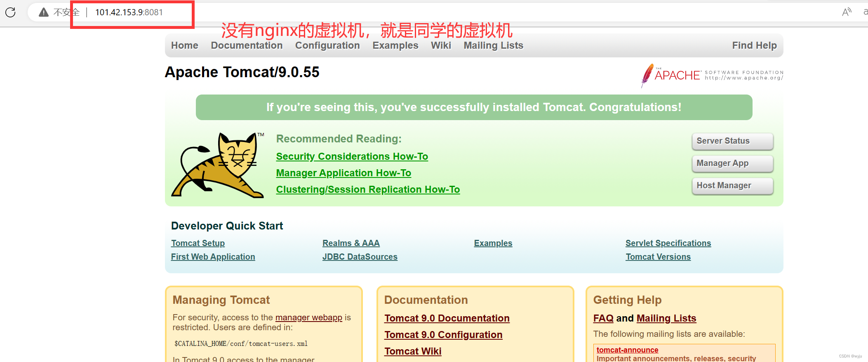Click the Host Manager button
The height and width of the screenshot is (362, 868).
point(732,186)
